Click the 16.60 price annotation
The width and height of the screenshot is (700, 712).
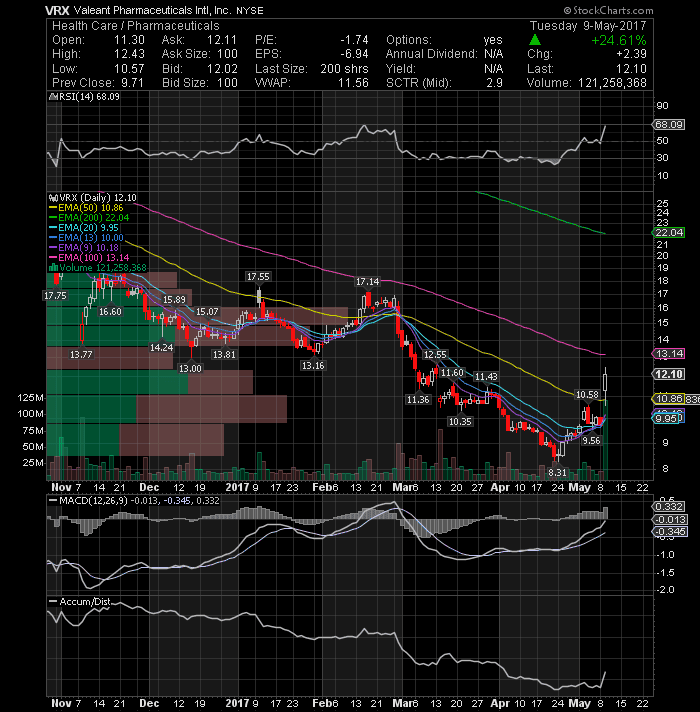click(110, 312)
